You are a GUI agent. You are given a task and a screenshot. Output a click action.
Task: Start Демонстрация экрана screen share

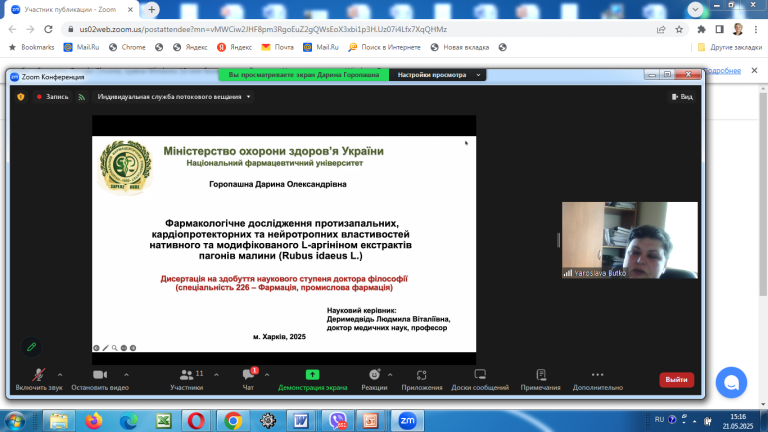(x=312, y=380)
